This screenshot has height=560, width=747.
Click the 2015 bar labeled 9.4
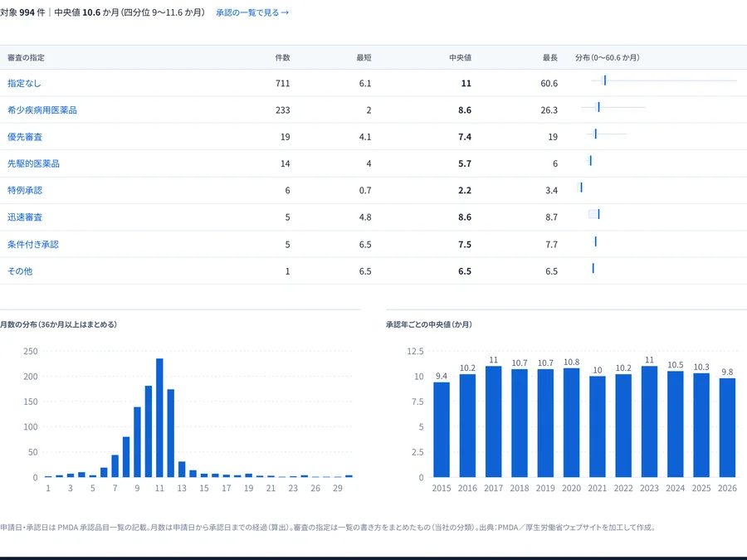[442, 430]
